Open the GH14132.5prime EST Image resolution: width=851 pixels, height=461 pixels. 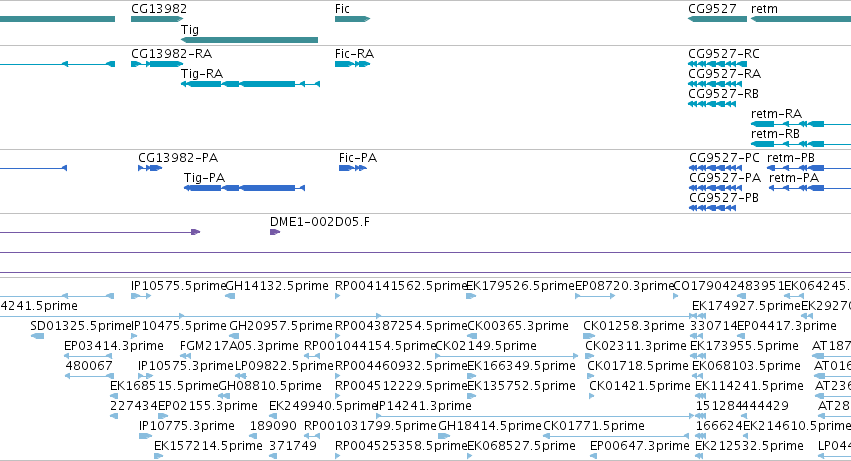230,296
